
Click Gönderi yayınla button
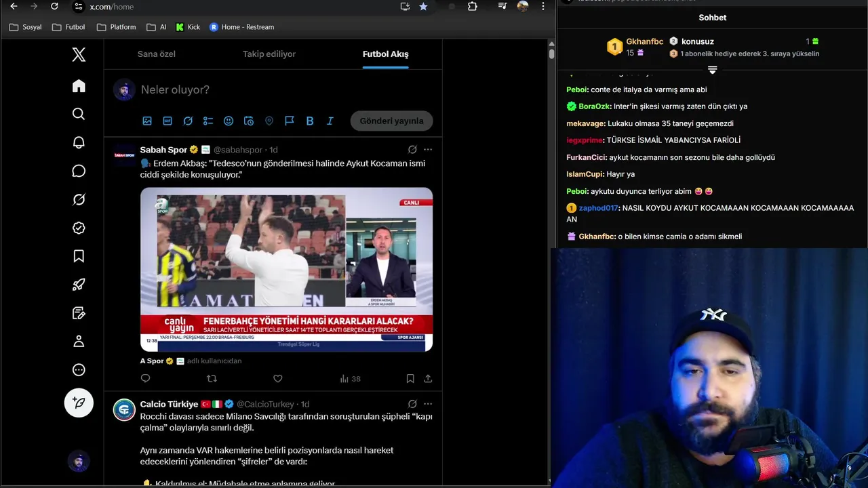tap(391, 121)
